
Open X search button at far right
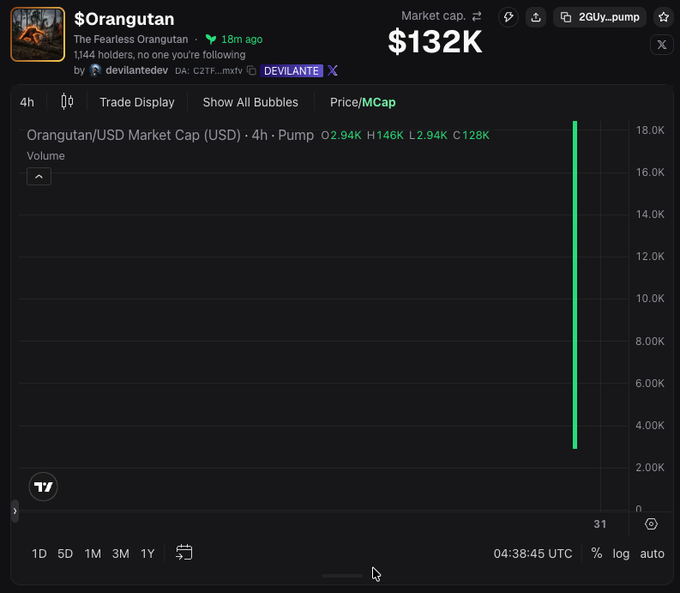(662, 44)
